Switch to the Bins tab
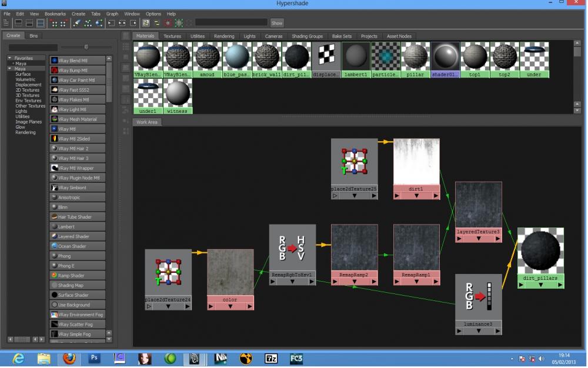 tap(34, 36)
